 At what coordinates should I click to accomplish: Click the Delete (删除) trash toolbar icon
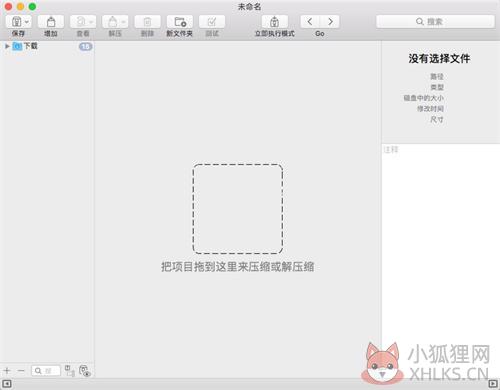pos(147,22)
